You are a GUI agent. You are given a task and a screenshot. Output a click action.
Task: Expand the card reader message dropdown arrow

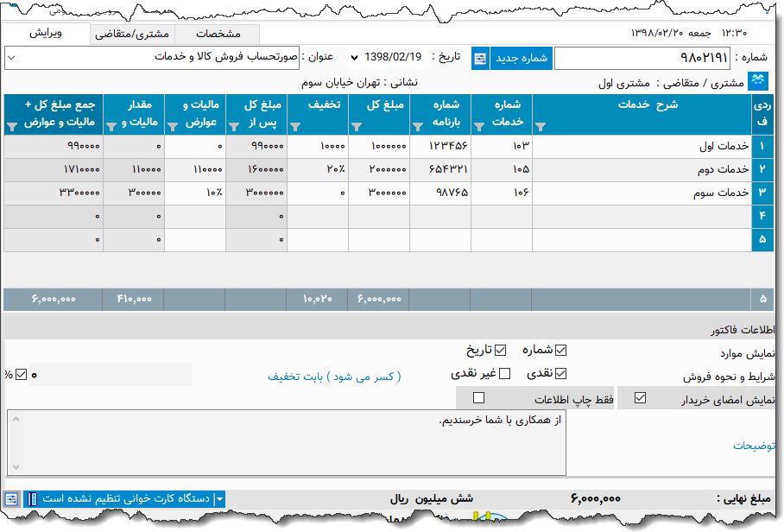[221, 498]
